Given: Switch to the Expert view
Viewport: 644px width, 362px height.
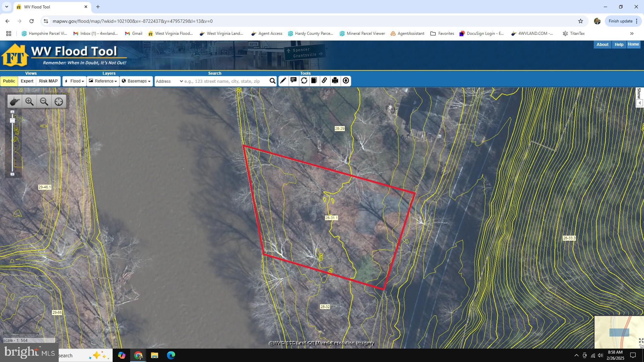Looking at the screenshot, I should pyautogui.click(x=27, y=81).
